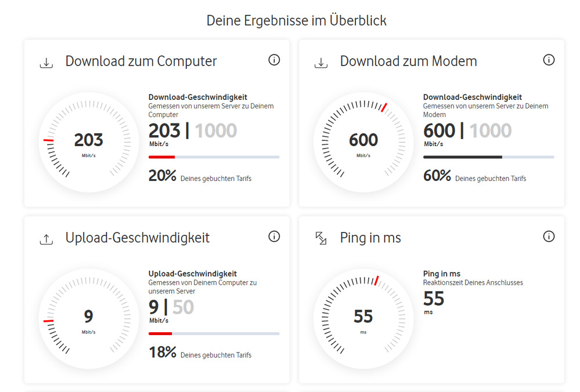Select the gauge showing 55 ms
Screen dimensions: 580x392
click(363, 318)
